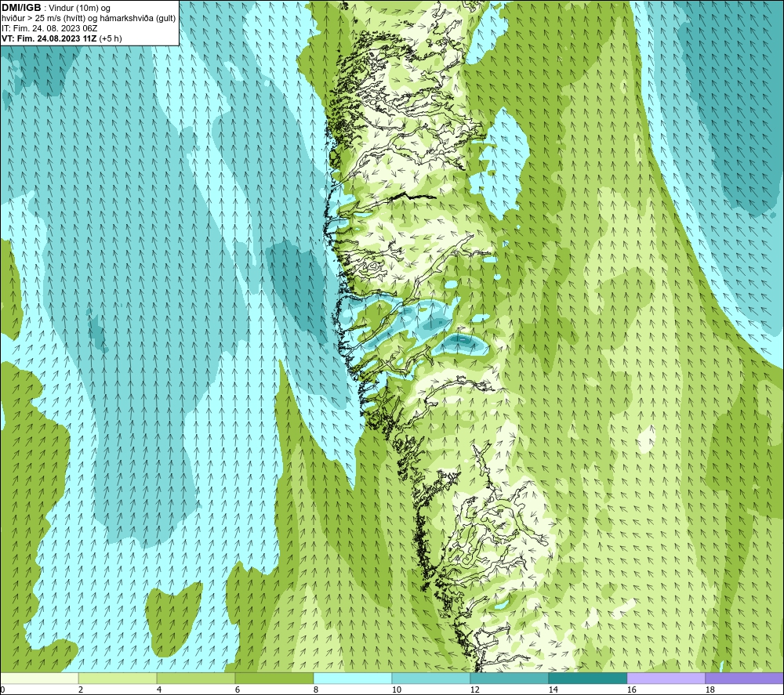Click the 12–14 m/s teal color swatch

[x=510, y=678]
